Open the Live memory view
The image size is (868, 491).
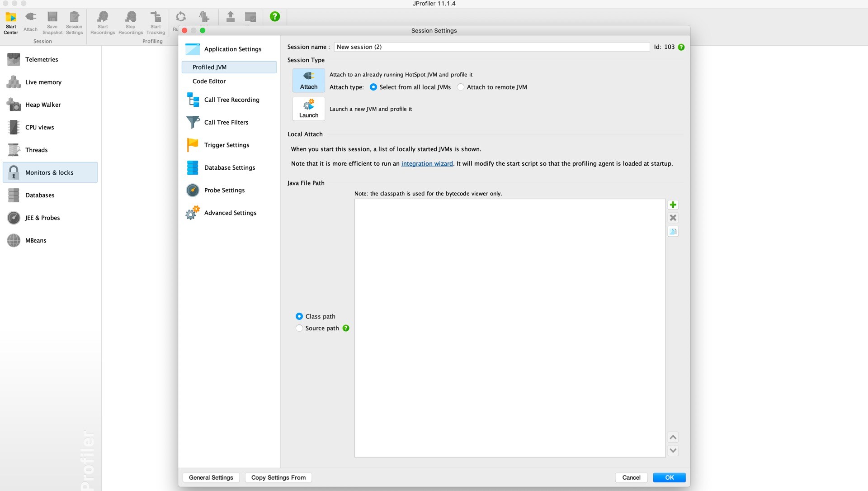click(x=50, y=82)
